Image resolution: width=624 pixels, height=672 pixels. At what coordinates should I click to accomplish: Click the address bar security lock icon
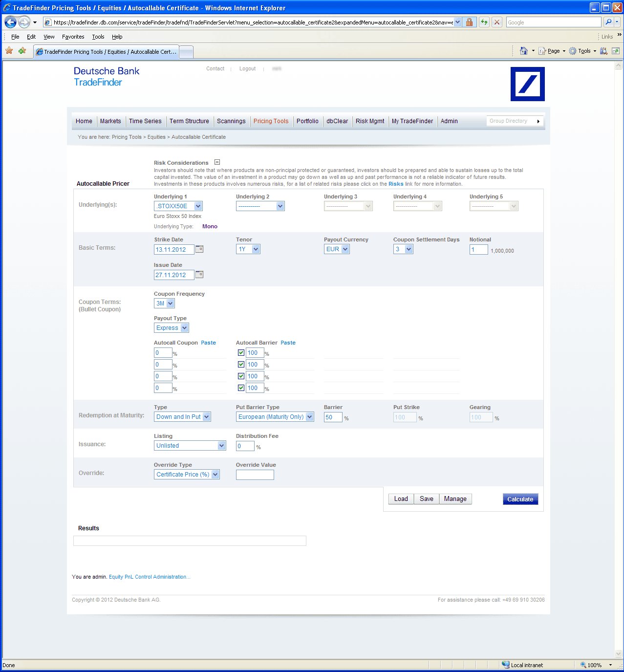tap(469, 22)
